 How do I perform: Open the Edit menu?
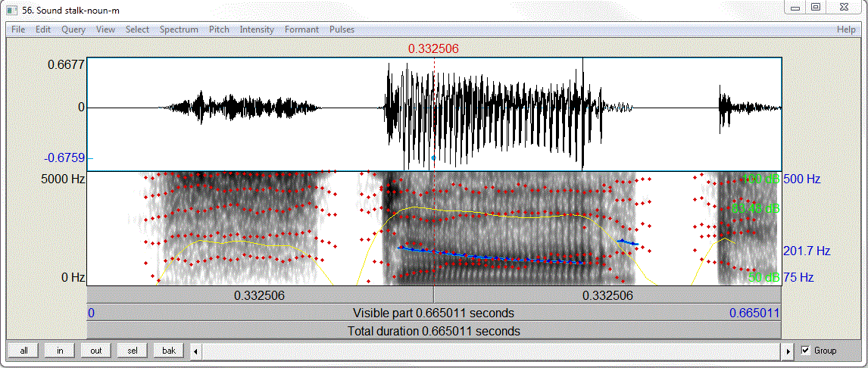tap(43, 30)
